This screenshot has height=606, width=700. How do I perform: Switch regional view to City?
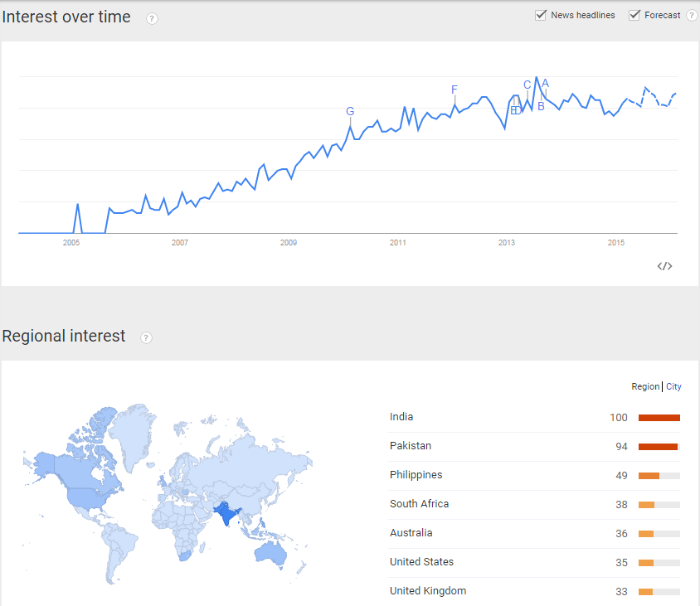click(x=673, y=386)
